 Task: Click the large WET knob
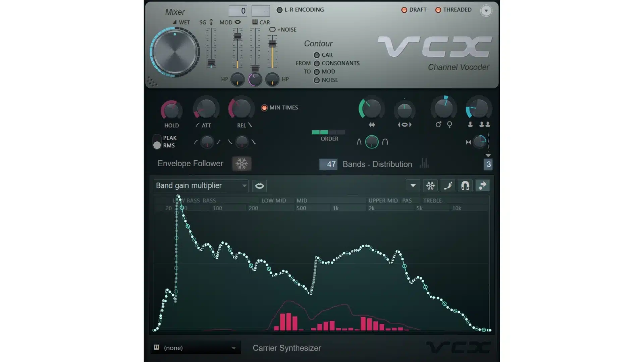[x=174, y=52]
